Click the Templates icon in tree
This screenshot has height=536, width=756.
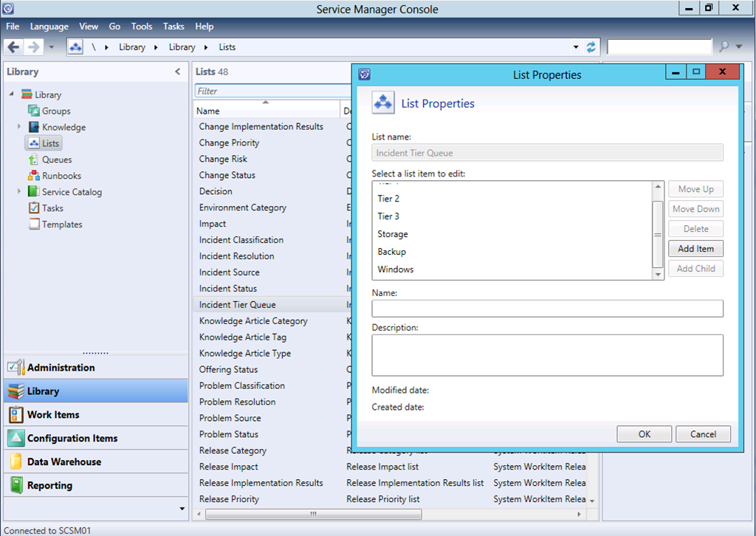click(x=34, y=224)
